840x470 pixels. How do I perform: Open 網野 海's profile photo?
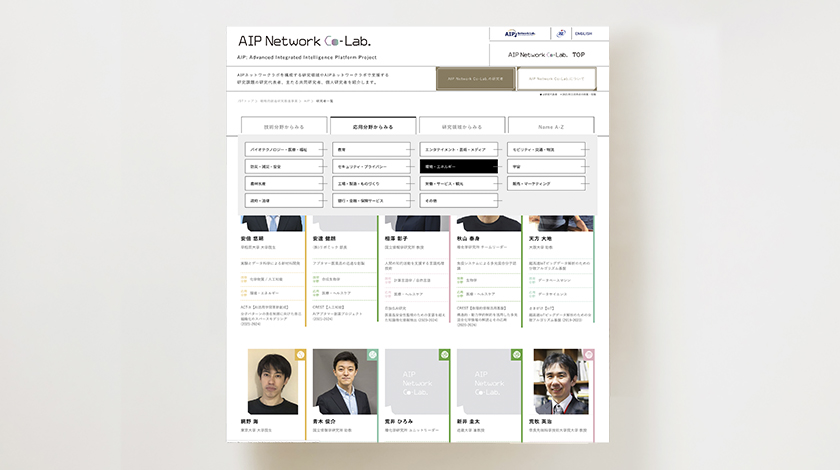click(x=273, y=382)
